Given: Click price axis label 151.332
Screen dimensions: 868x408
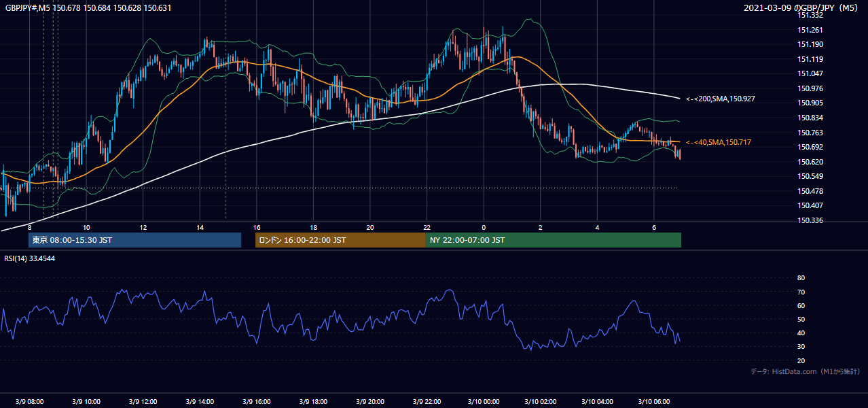Looking at the screenshot, I should point(810,15).
